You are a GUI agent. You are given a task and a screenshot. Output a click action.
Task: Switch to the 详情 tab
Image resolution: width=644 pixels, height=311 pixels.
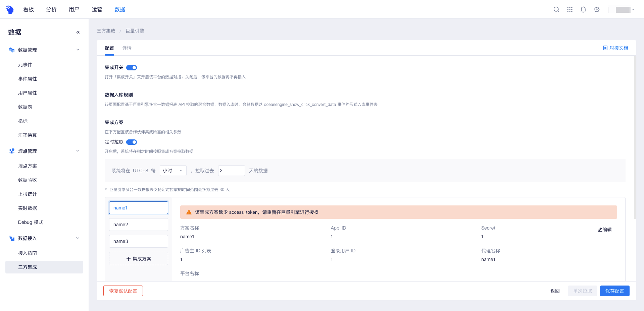tap(127, 48)
